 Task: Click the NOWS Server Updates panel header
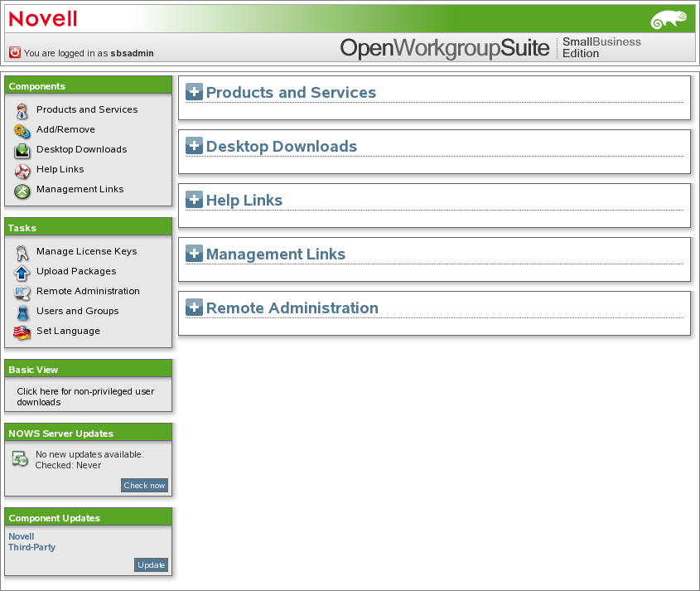pos(88,433)
